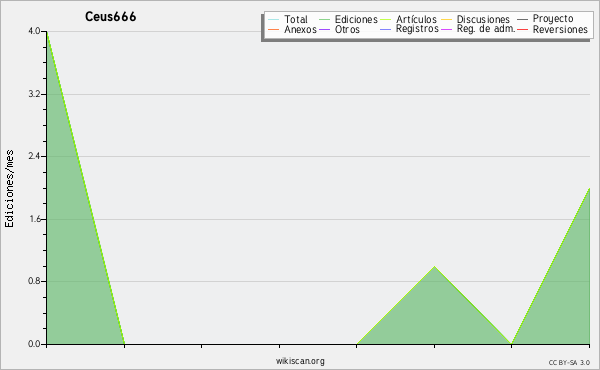Click the small middle peak at value 1
The height and width of the screenshot is (370, 600).
point(434,267)
